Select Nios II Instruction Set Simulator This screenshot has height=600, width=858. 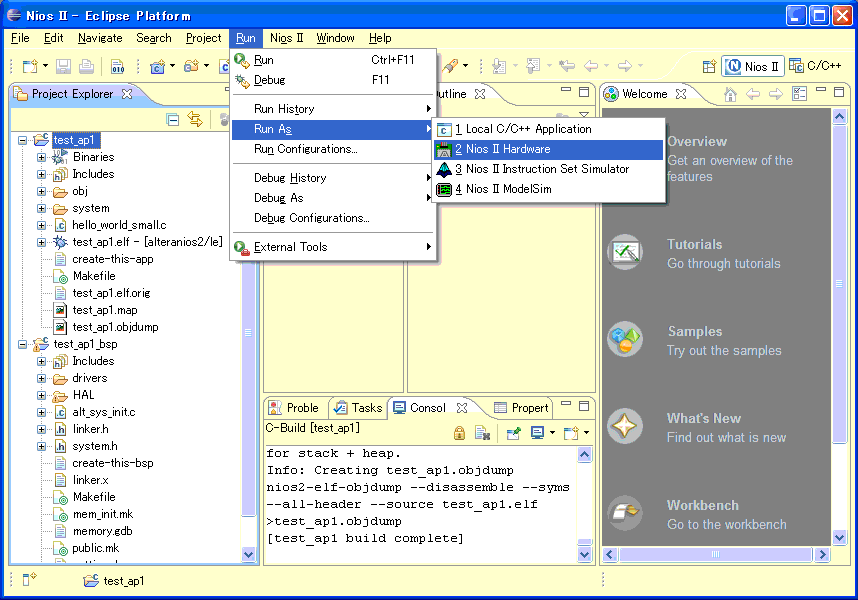548,169
